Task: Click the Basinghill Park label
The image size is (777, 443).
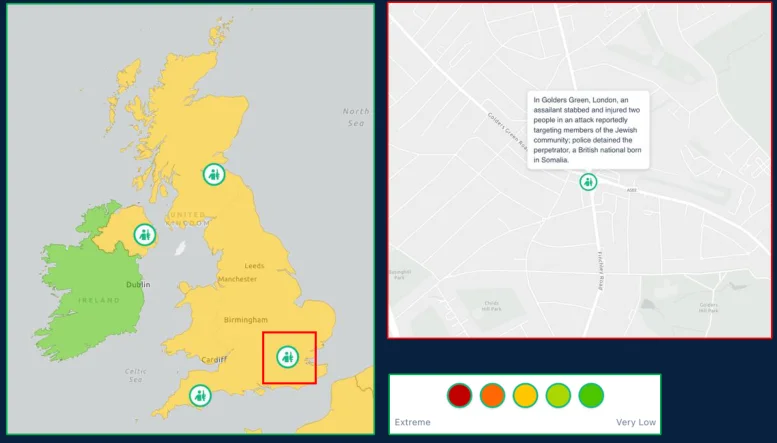Action: point(400,275)
